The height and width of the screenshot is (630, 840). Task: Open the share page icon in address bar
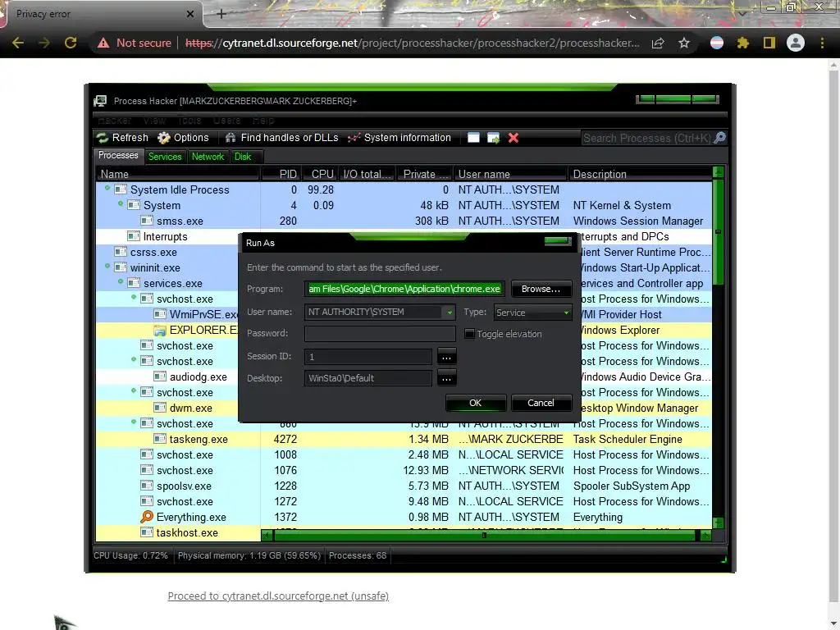pyautogui.click(x=658, y=43)
